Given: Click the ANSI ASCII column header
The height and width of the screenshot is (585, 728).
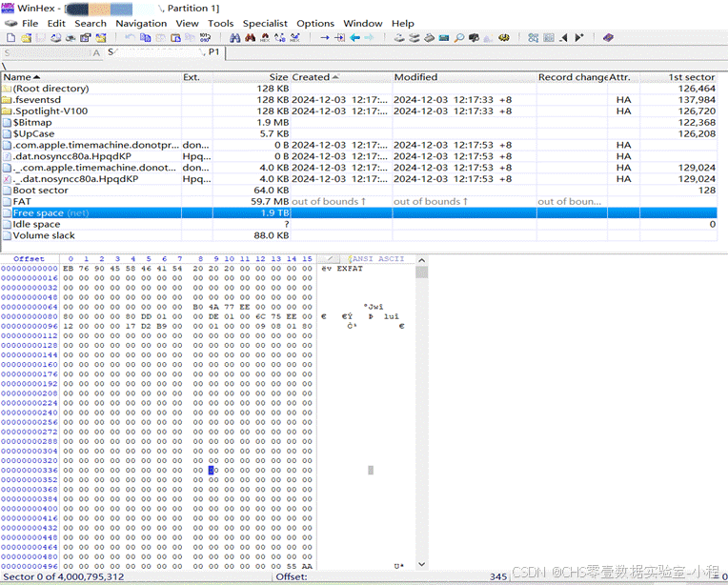Looking at the screenshot, I should (378, 258).
